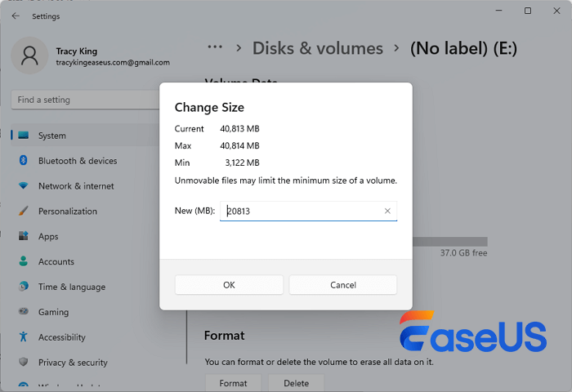Click the Time & language globe icon
Screen dimensions: 572x392
click(24, 287)
